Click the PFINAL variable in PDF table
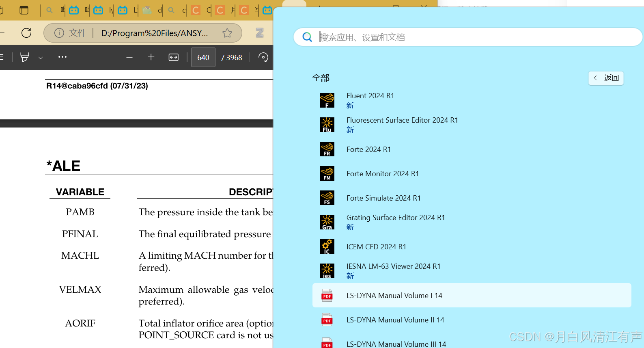 [80, 234]
